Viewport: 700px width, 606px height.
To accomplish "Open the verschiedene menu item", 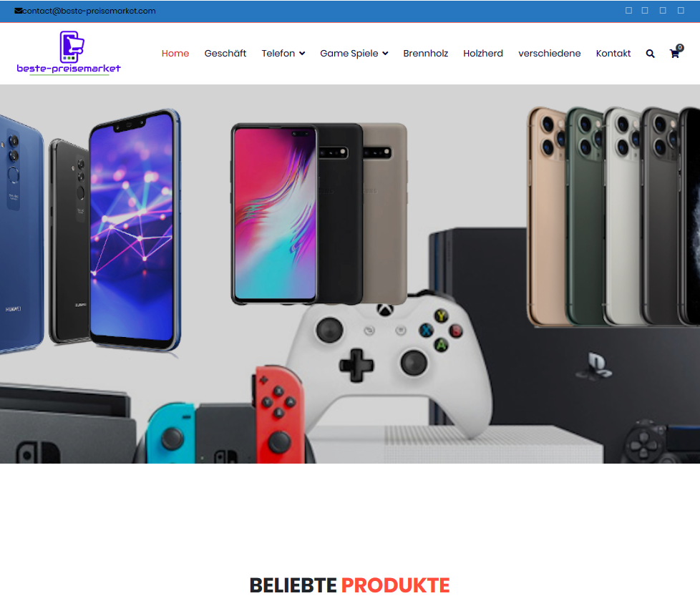I will click(550, 53).
